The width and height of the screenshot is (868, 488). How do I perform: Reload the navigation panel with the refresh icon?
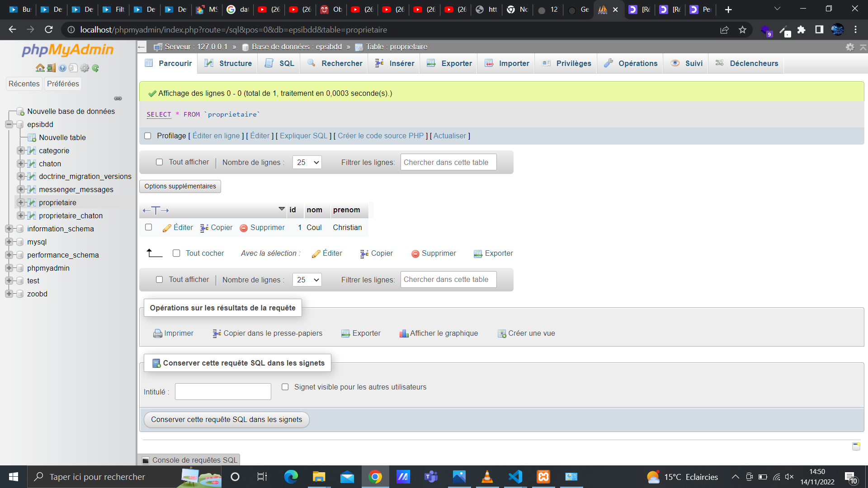tap(95, 68)
